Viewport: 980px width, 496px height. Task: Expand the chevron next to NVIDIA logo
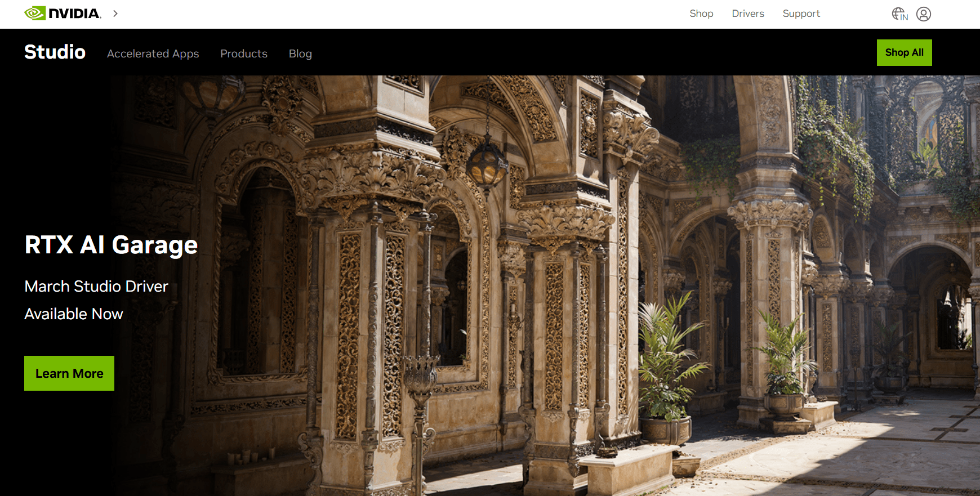tap(115, 14)
